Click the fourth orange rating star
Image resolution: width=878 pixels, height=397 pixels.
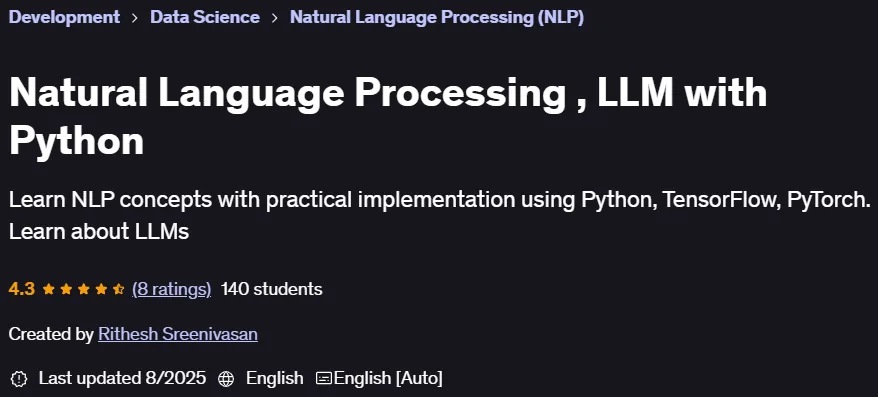coord(101,289)
